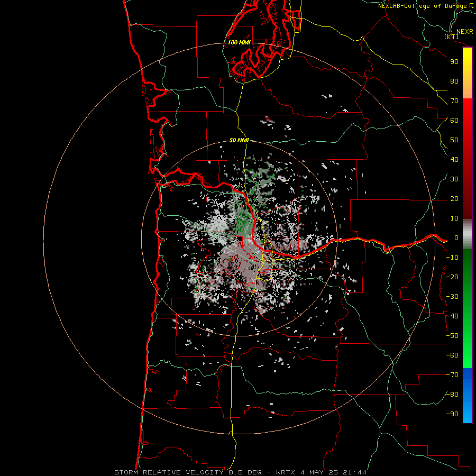Image resolution: width=476 pixels, height=476 pixels.
Task: Click the 50 NMI range ring label
Action: tap(239, 140)
